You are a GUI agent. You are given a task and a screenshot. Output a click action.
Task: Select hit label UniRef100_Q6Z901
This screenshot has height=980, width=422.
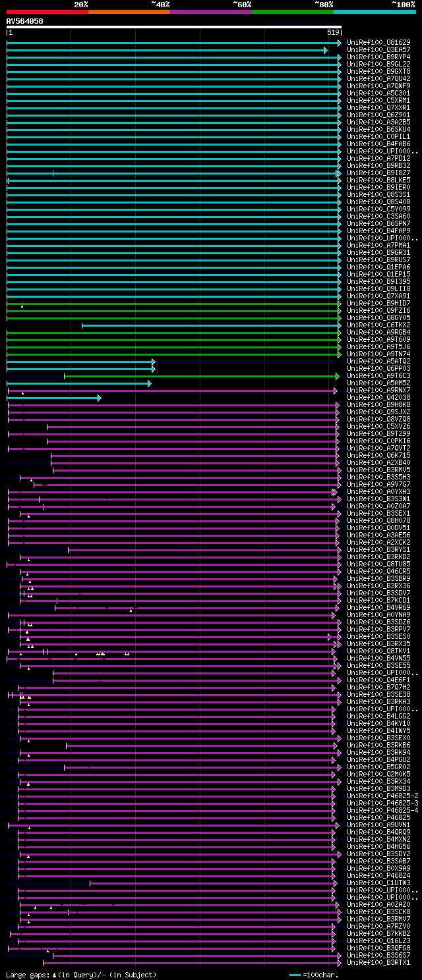click(x=378, y=115)
